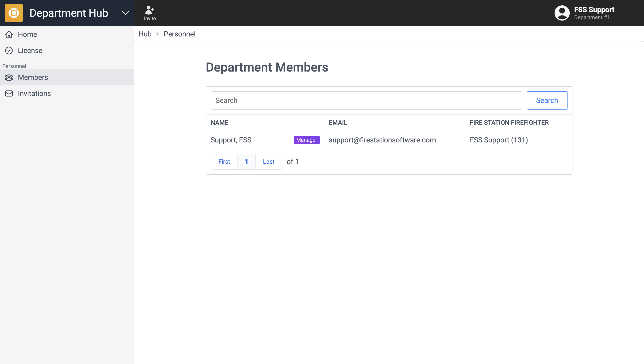Click the License checkmark badge icon

[9, 51]
